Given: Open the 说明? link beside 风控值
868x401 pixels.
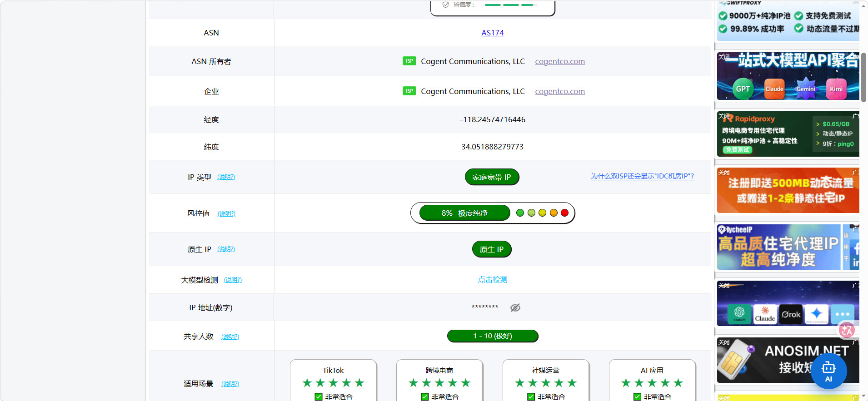Looking at the screenshot, I should [226, 213].
